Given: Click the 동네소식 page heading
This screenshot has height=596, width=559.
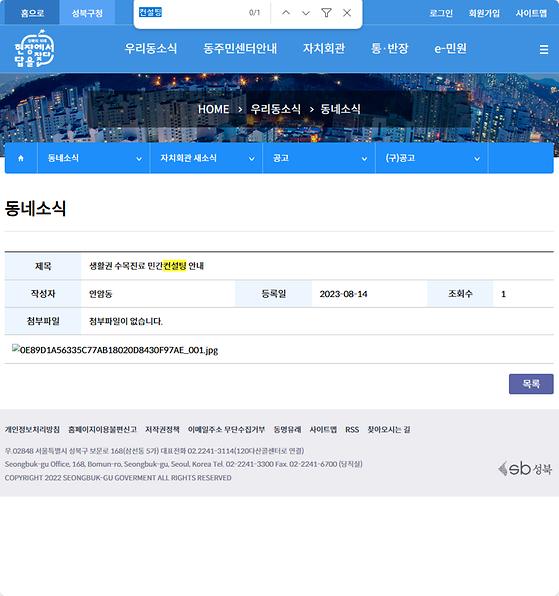Looking at the screenshot, I should pyautogui.click(x=35, y=208).
